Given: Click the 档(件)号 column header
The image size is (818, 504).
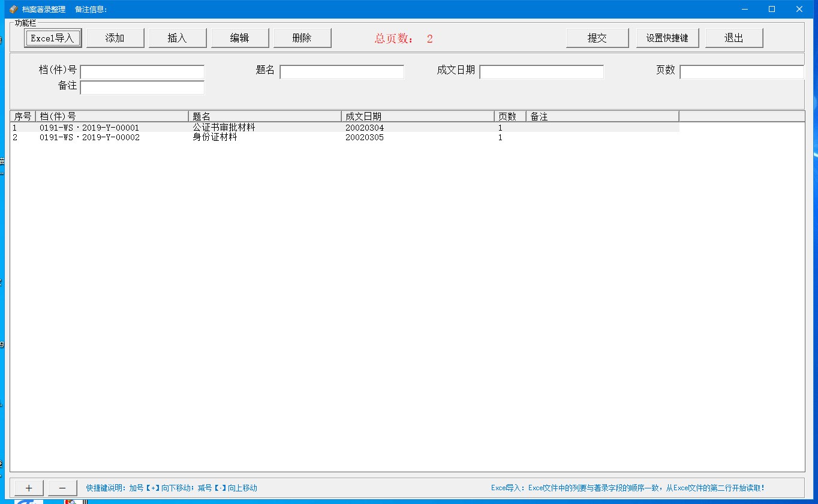Looking at the screenshot, I should click(x=112, y=116).
